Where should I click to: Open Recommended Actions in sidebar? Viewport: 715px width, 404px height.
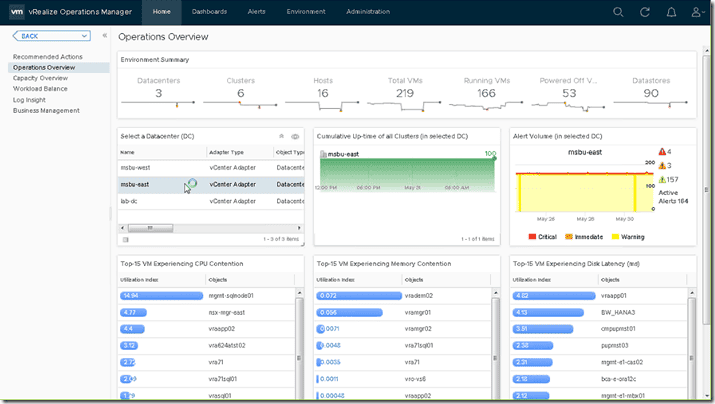(48, 57)
